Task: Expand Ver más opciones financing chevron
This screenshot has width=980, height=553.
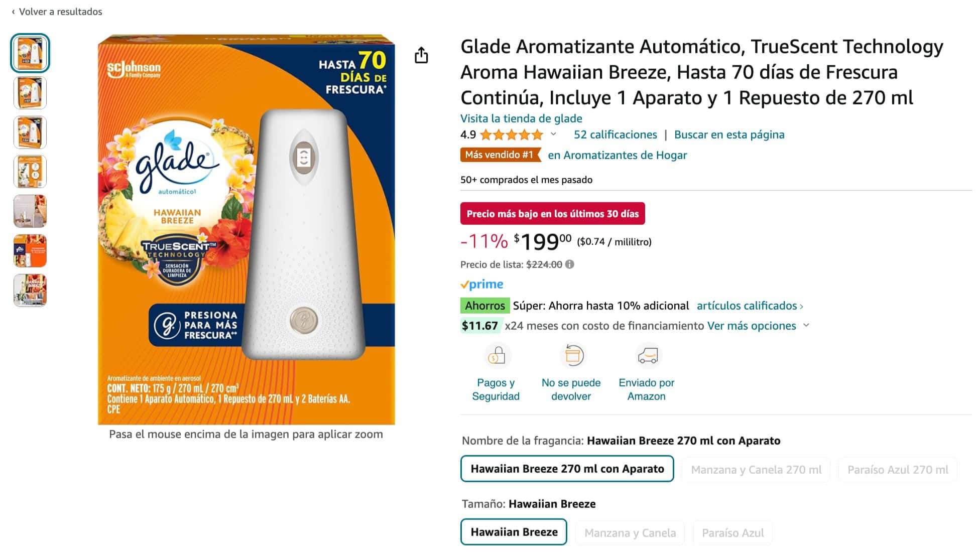Action: (806, 325)
